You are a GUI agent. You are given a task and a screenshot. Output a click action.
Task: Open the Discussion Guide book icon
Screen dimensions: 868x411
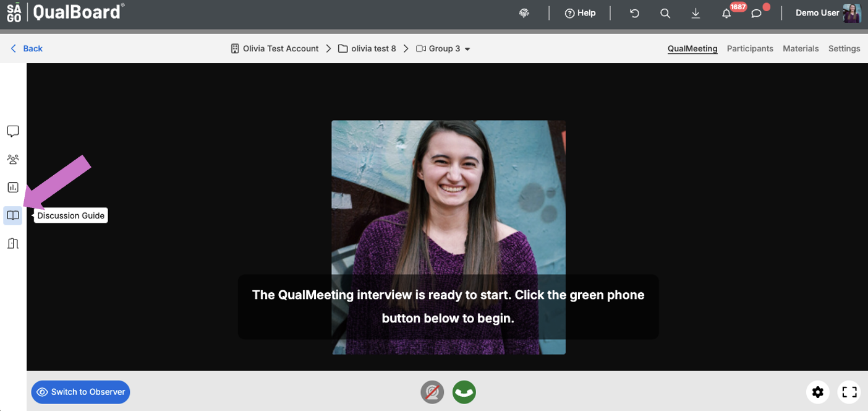click(13, 215)
